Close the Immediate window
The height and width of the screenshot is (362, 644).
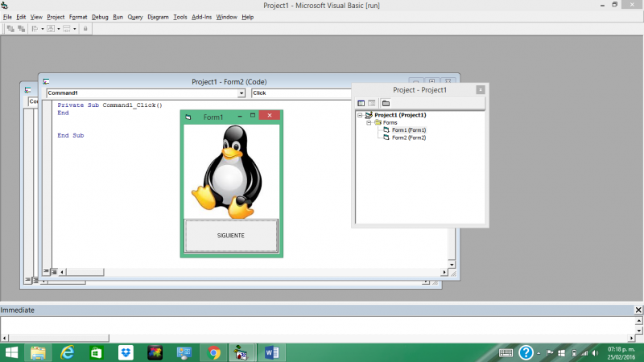click(x=638, y=310)
